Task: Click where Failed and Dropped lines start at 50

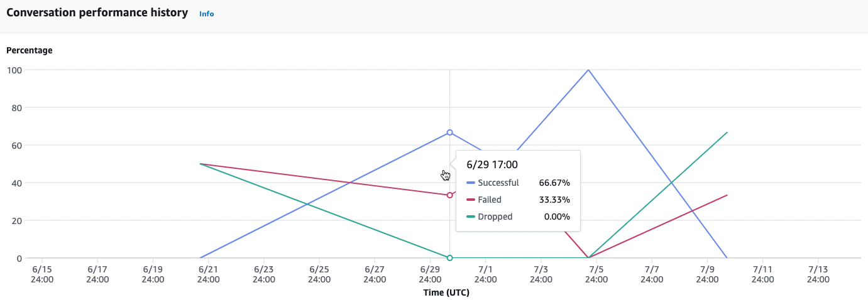Action: click(200, 164)
